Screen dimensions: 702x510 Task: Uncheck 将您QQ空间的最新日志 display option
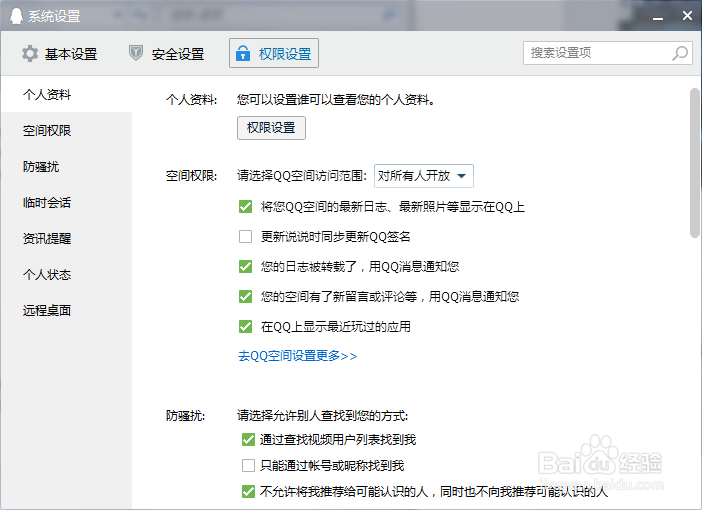tap(245, 206)
